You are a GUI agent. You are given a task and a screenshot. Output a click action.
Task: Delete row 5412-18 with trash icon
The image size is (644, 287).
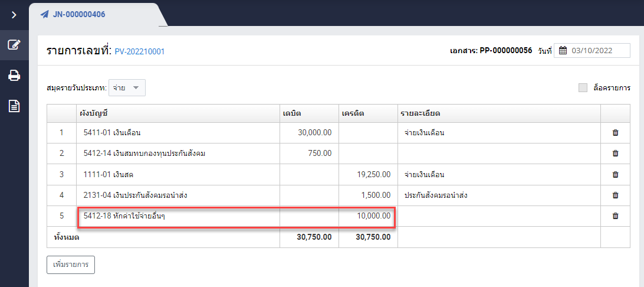coord(615,216)
